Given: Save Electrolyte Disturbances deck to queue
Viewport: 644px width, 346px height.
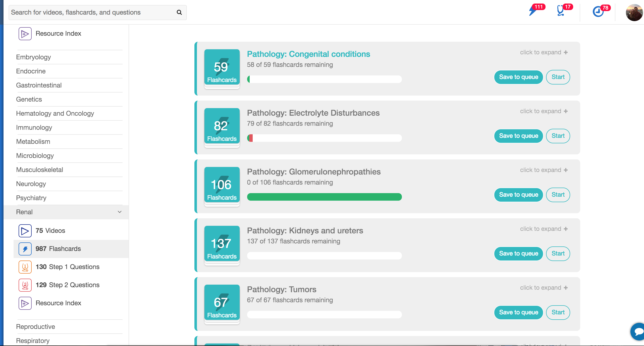Looking at the screenshot, I should (x=518, y=136).
